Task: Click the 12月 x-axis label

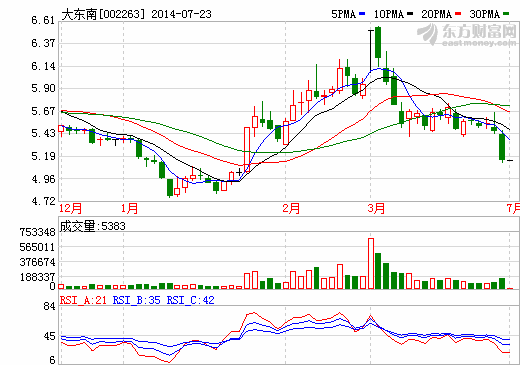Action: point(70,208)
